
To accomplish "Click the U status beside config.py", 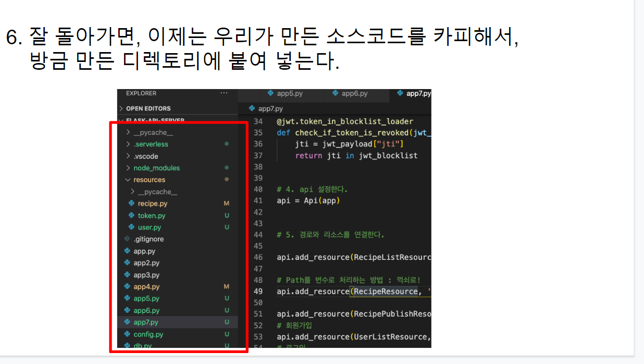I will tap(227, 334).
